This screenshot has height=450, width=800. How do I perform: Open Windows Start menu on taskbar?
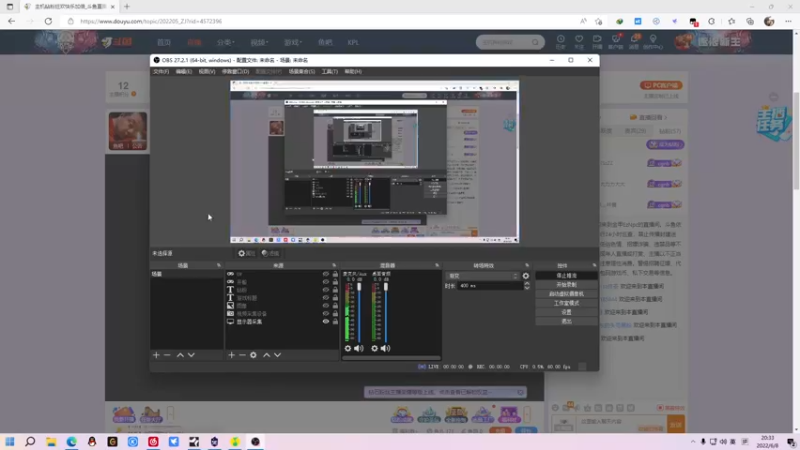[10, 441]
